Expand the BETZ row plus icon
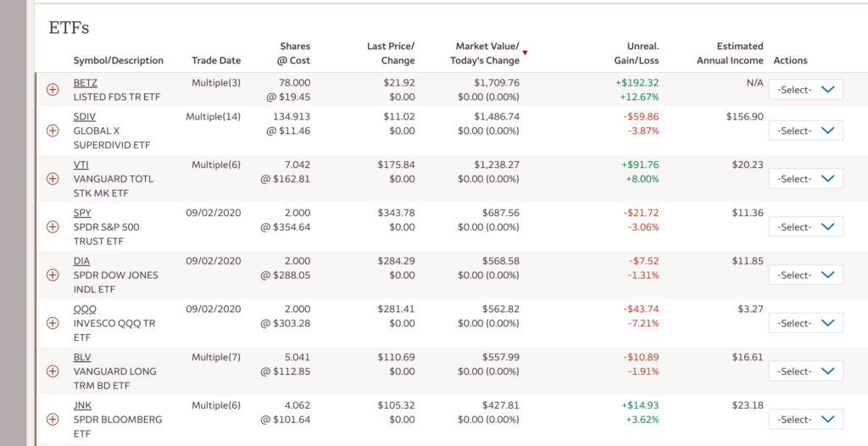The height and width of the screenshot is (446, 868). 53,90
